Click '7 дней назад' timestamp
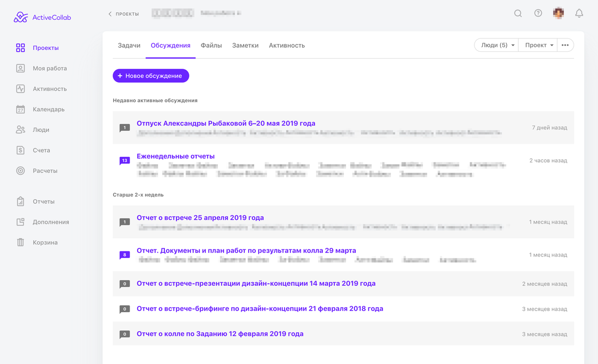598x364 pixels. (x=549, y=128)
